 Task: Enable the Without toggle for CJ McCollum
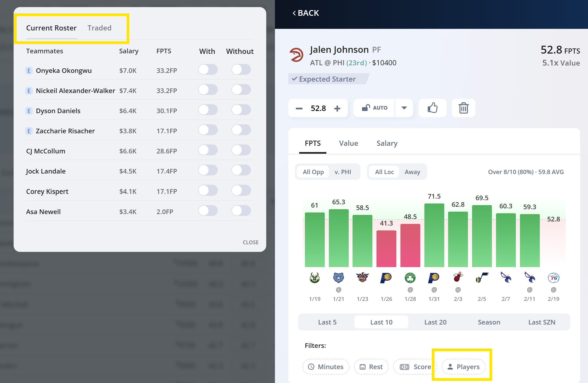coord(241,150)
